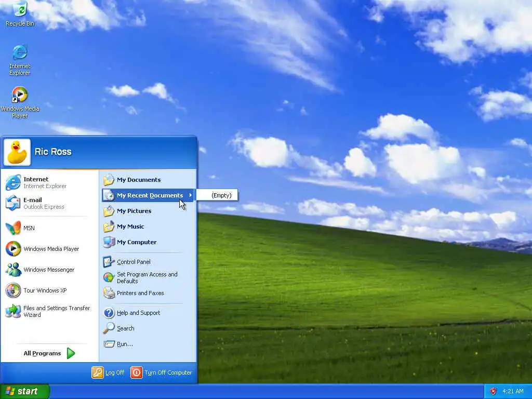Open My Computer from the Start menu
532x399 pixels.
coord(149,242)
